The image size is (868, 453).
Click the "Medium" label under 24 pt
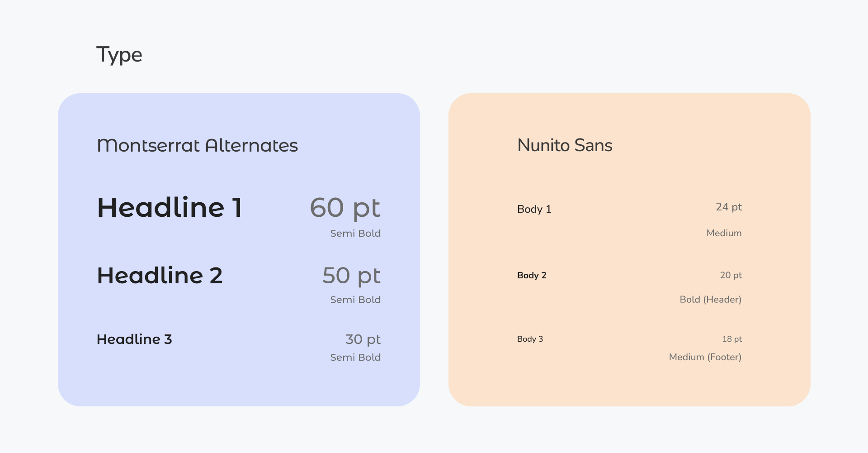click(x=724, y=233)
